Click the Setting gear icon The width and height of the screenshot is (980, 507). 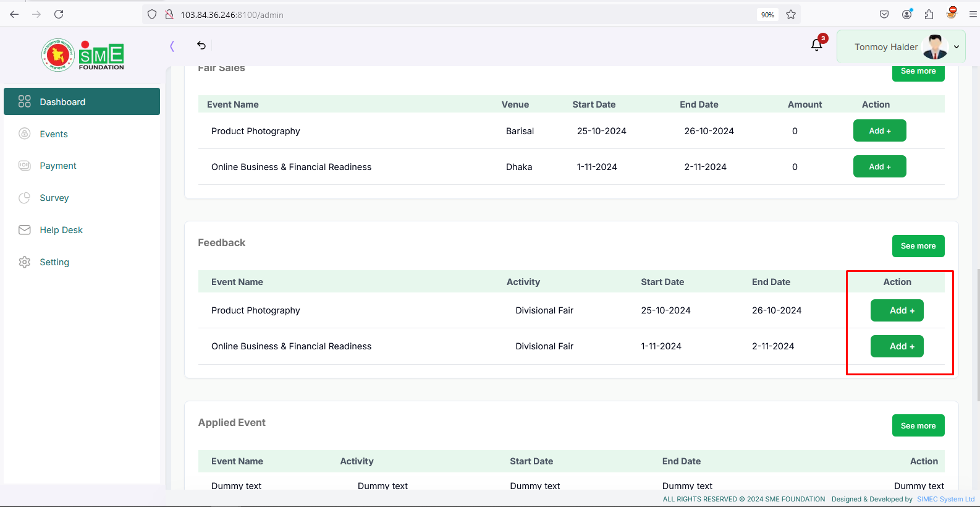click(x=25, y=262)
